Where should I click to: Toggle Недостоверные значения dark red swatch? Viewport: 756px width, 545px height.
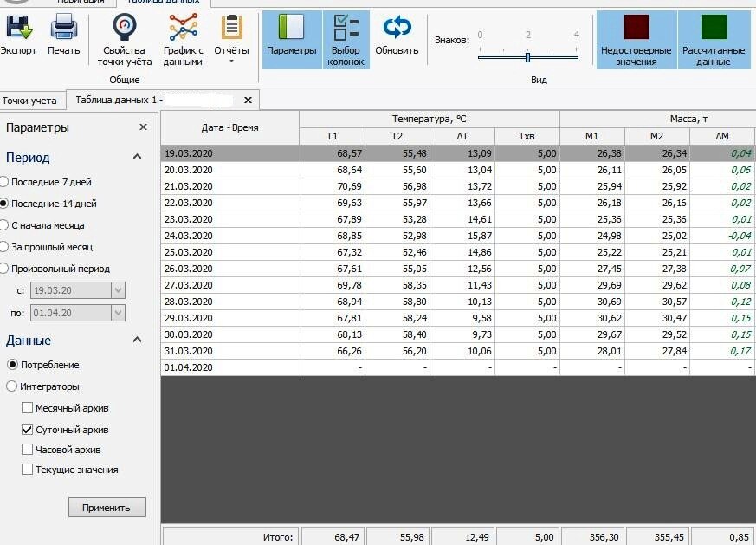coord(636,27)
